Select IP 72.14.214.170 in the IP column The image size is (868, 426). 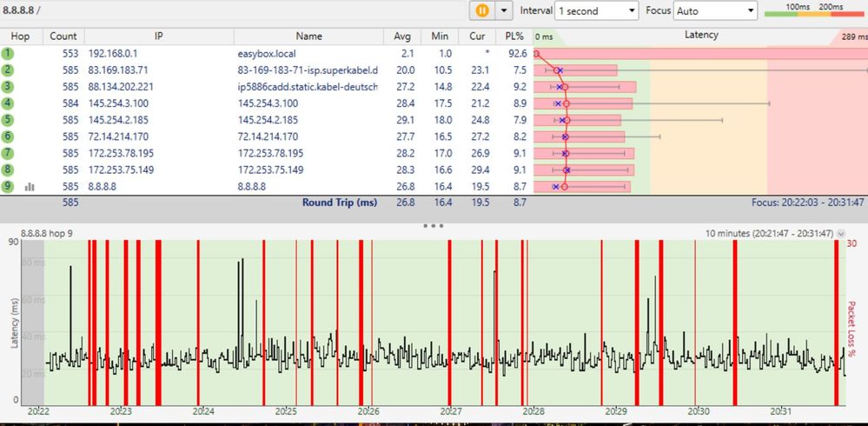click(x=118, y=136)
